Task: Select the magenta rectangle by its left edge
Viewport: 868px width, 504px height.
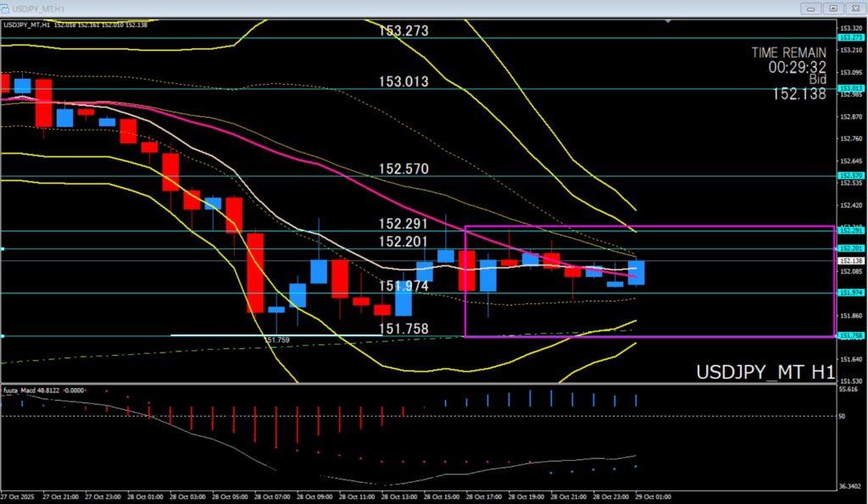Action: (465, 280)
